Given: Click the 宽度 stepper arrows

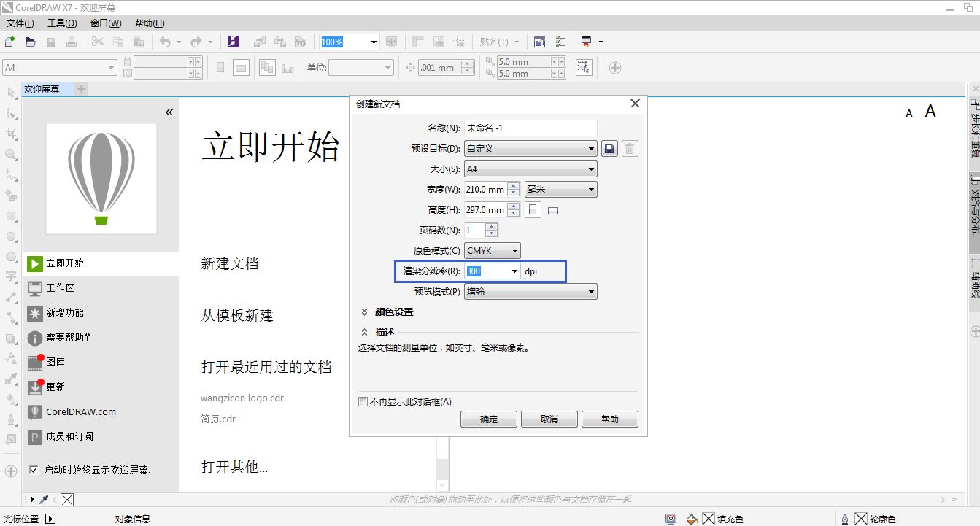Looking at the screenshot, I should click(514, 190).
